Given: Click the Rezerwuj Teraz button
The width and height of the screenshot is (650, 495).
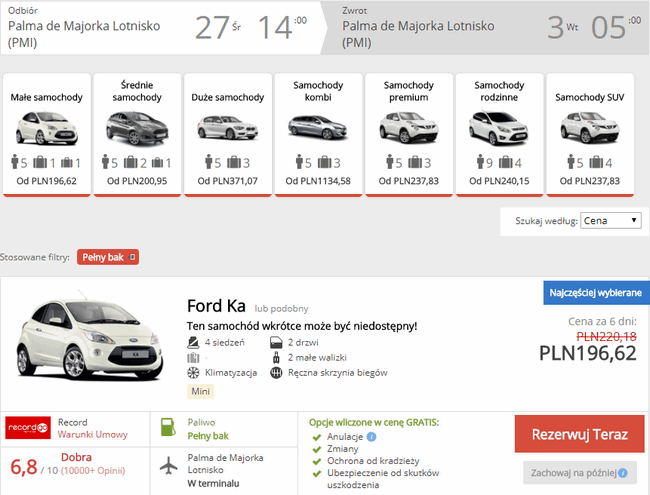Looking at the screenshot, I should pyautogui.click(x=580, y=434).
